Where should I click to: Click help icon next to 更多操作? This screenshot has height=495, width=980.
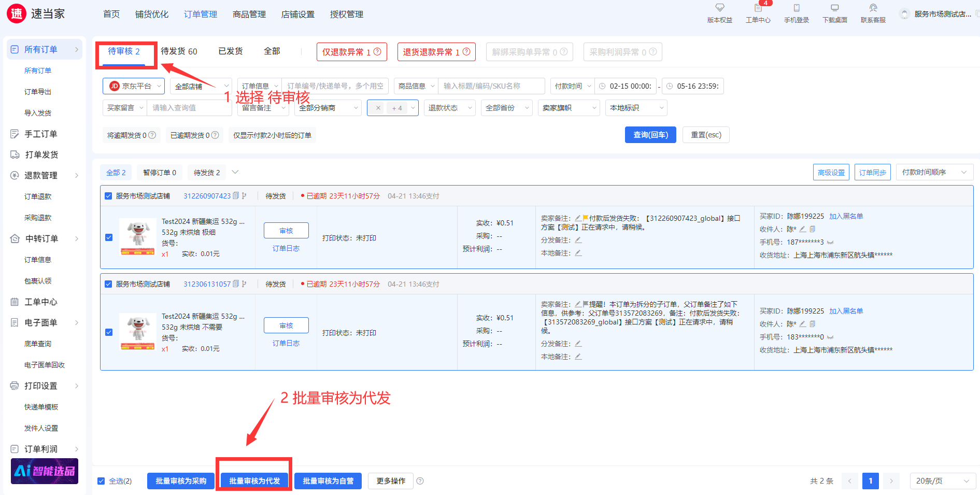point(420,481)
